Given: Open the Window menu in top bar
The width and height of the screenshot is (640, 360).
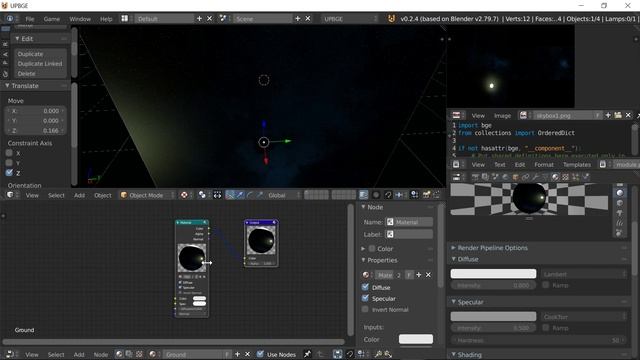Looking at the screenshot, I should click(x=80, y=19).
